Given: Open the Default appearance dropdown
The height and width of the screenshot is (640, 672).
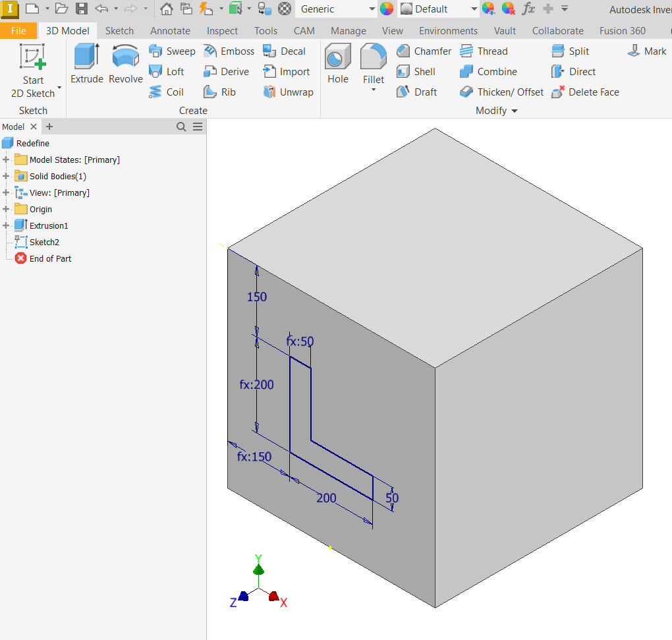Looking at the screenshot, I should [x=474, y=9].
